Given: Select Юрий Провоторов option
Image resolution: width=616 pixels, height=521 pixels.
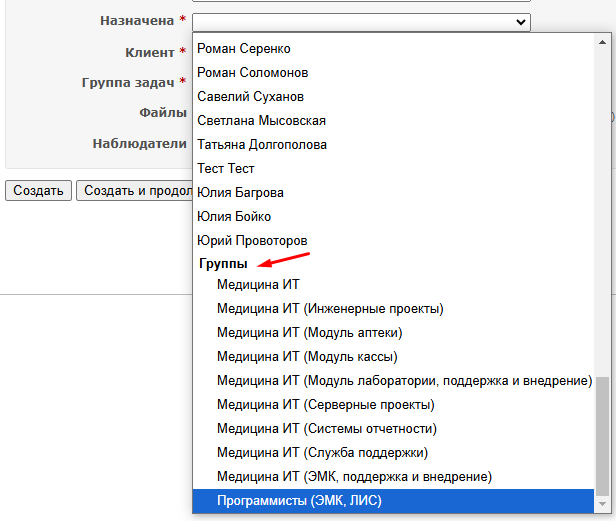Looking at the screenshot, I should [252, 241].
